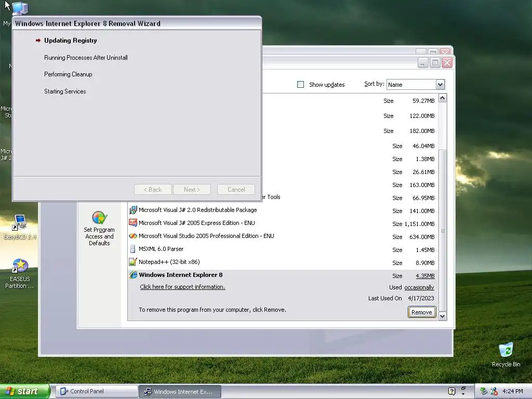
Task: Open the Start menu
Action: [x=25, y=391]
